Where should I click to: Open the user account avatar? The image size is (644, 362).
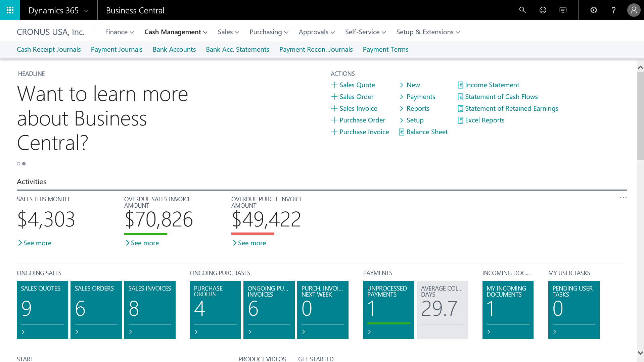click(633, 10)
